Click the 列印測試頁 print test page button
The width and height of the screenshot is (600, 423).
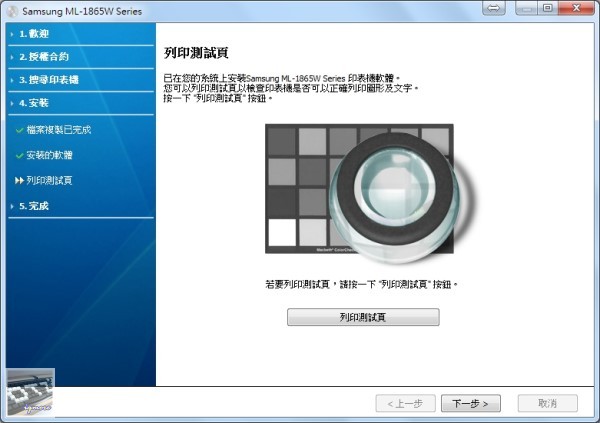pos(363,317)
